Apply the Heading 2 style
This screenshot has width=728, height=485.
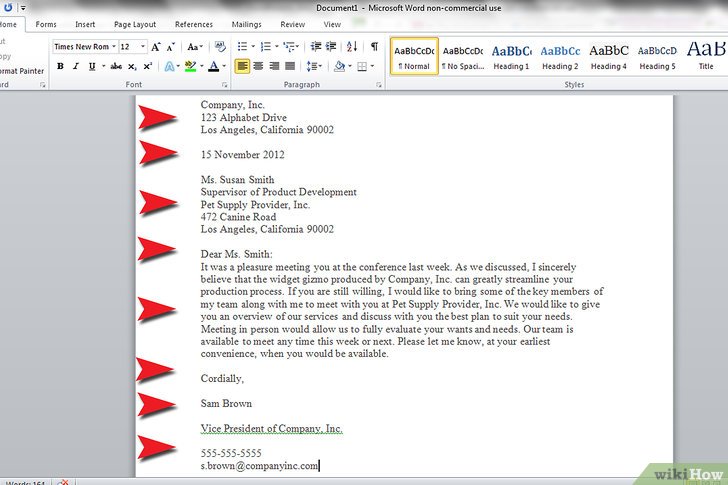(560, 57)
